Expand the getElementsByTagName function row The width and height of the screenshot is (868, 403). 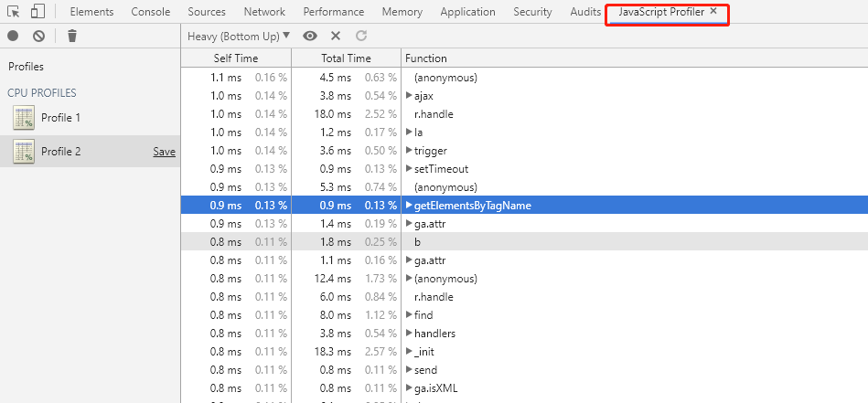tap(409, 205)
